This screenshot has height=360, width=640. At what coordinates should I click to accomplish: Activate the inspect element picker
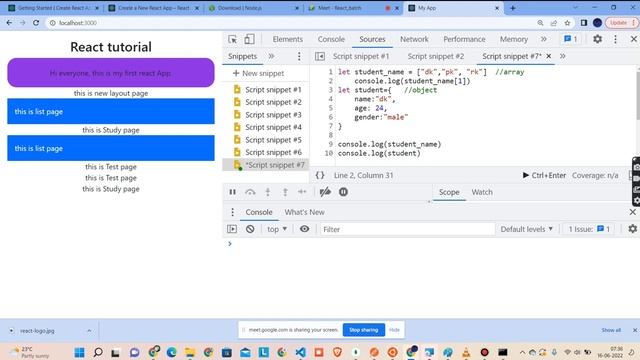[233, 39]
